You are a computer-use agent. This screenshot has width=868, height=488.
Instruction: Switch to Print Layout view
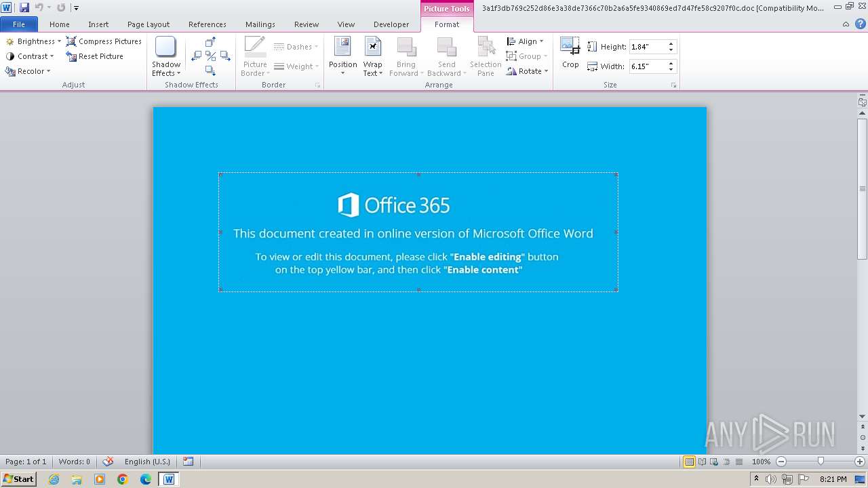click(x=689, y=462)
